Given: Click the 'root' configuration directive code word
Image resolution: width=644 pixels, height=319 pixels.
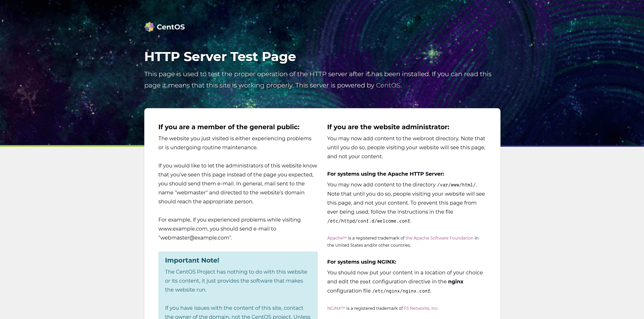Looking at the screenshot, I should tap(365, 282).
